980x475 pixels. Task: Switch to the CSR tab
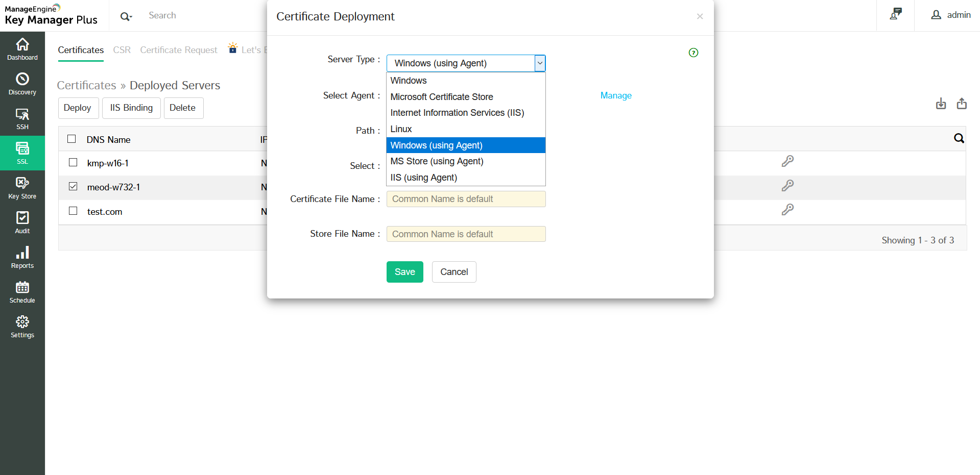pyautogui.click(x=122, y=50)
